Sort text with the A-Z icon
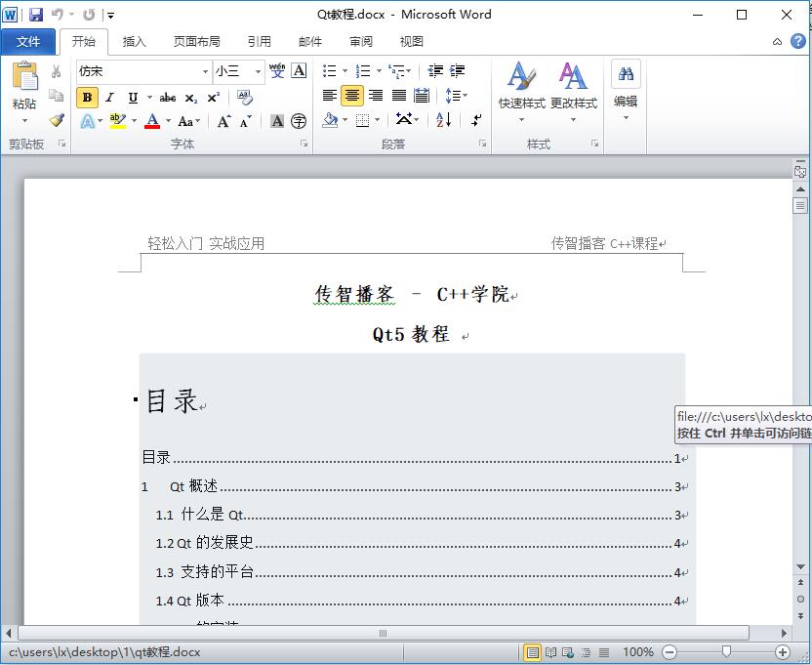 pos(444,120)
